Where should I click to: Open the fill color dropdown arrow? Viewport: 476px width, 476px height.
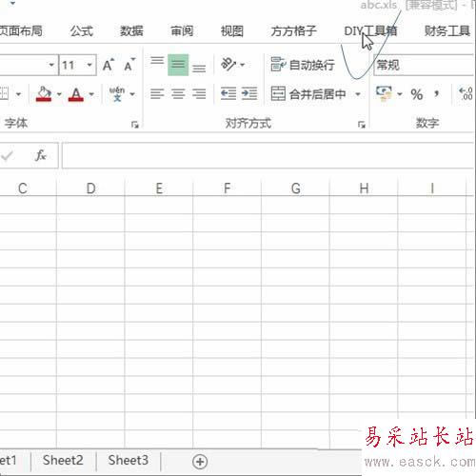tap(59, 94)
